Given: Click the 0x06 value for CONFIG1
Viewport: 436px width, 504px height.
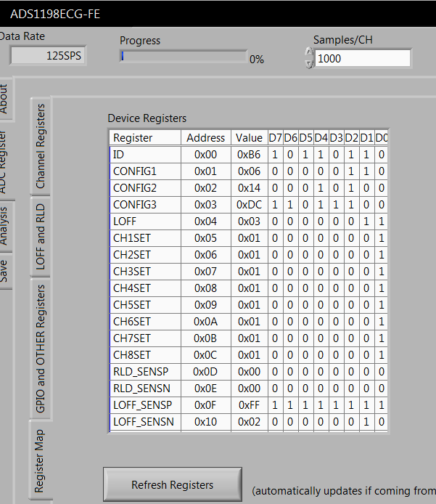Looking at the screenshot, I should [x=249, y=171].
